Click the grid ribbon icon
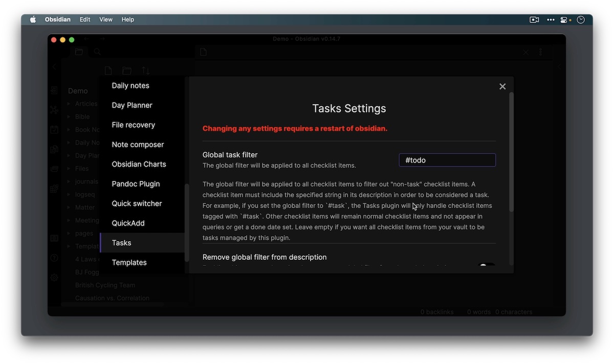The image size is (614, 364). (x=54, y=189)
